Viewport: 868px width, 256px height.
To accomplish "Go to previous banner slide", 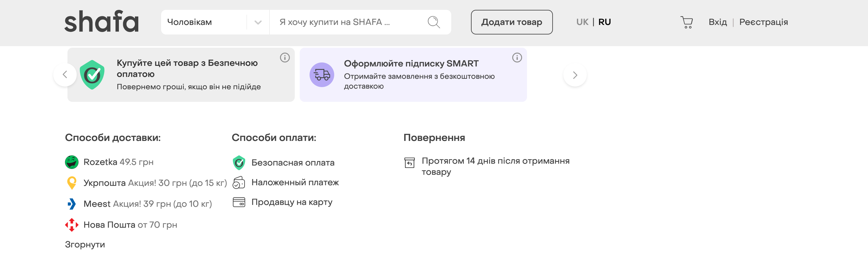I will click(x=65, y=75).
